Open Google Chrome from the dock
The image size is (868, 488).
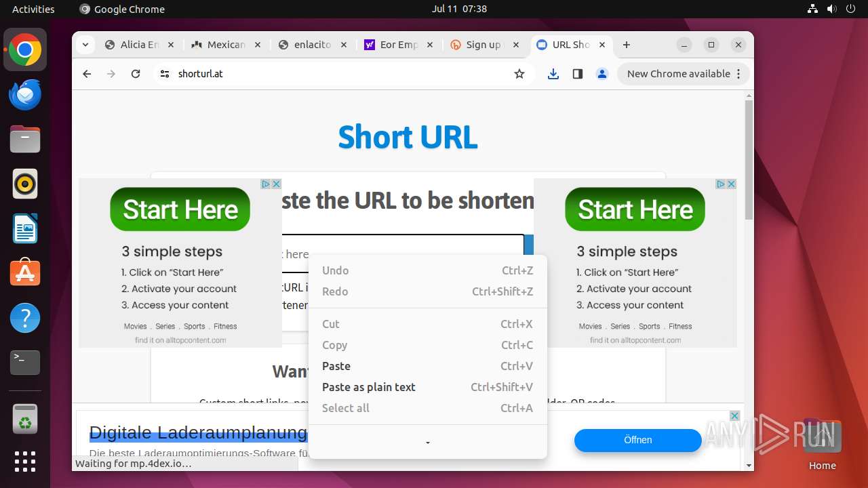25,50
